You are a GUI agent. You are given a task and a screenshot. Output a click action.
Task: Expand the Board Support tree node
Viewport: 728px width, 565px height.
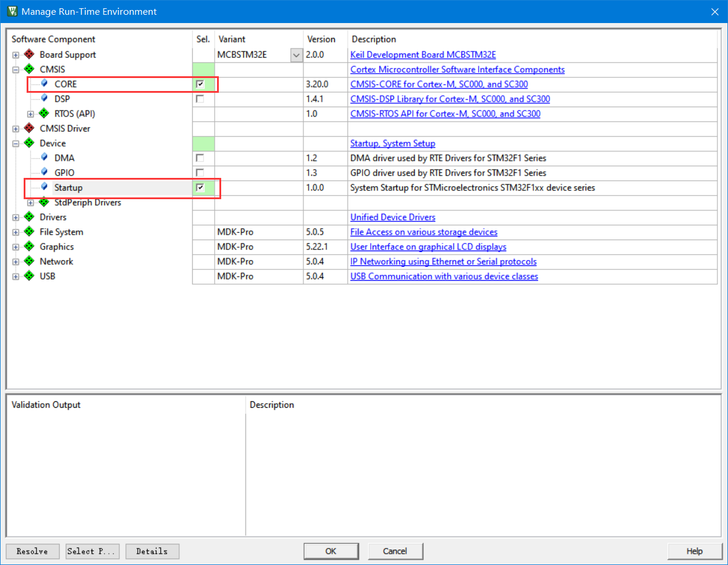point(16,54)
